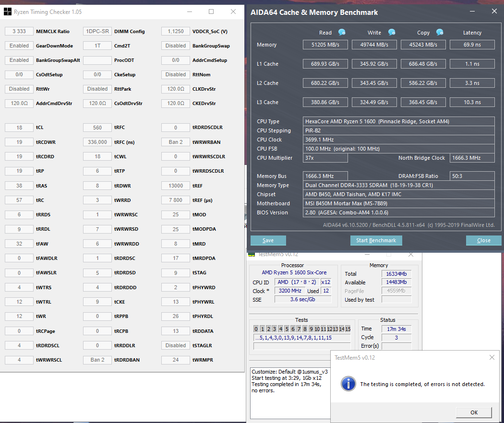Screen dimensions: 504x423
Task: Minimize the AIDA64 Cache & Memory Benchmark window
Action: coord(472,11)
